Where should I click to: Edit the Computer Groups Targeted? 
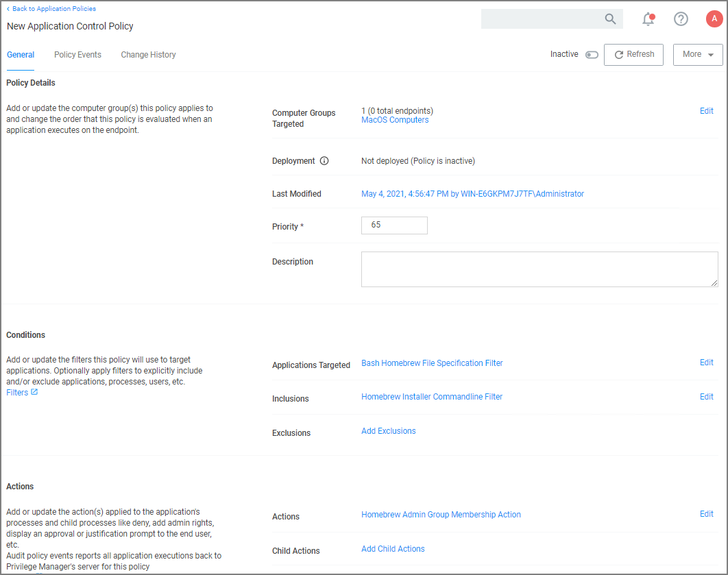tap(706, 111)
